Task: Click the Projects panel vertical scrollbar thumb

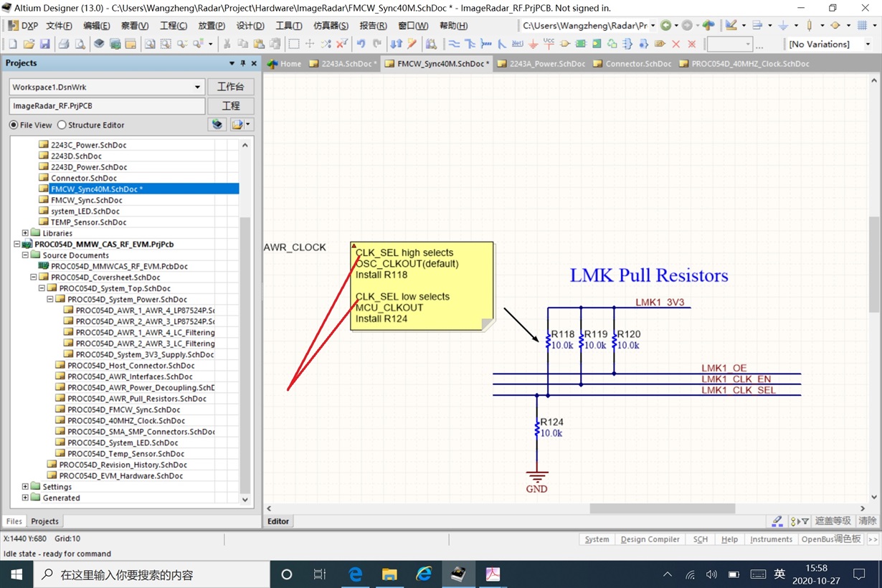Action: (x=245, y=356)
